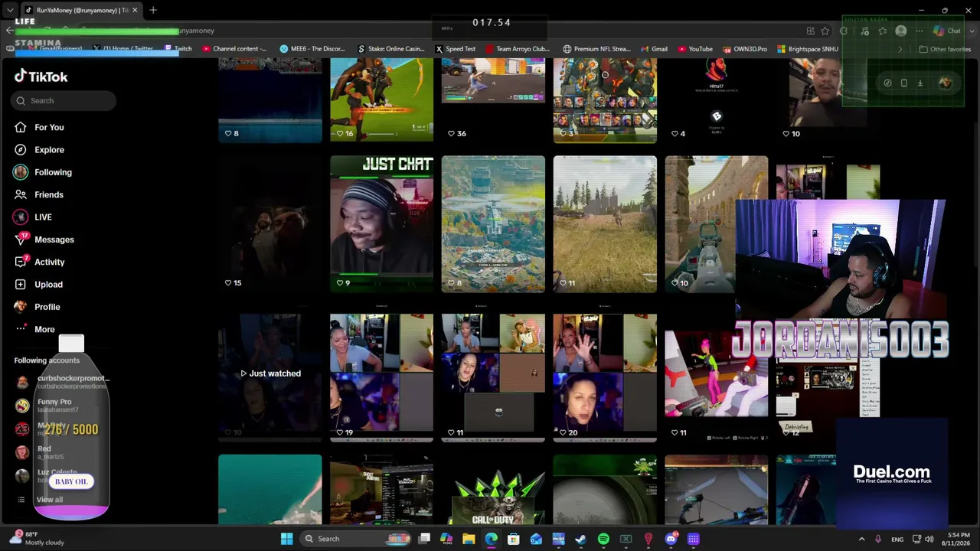Open the ENG language switcher
The image size is (980, 551).
click(x=897, y=539)
